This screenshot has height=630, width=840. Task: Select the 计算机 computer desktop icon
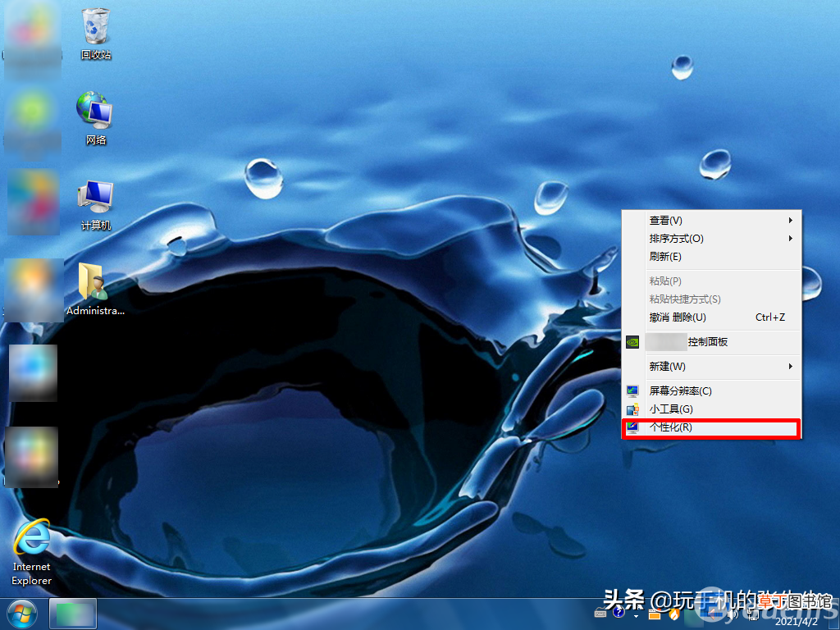click(x=95, y=204)
